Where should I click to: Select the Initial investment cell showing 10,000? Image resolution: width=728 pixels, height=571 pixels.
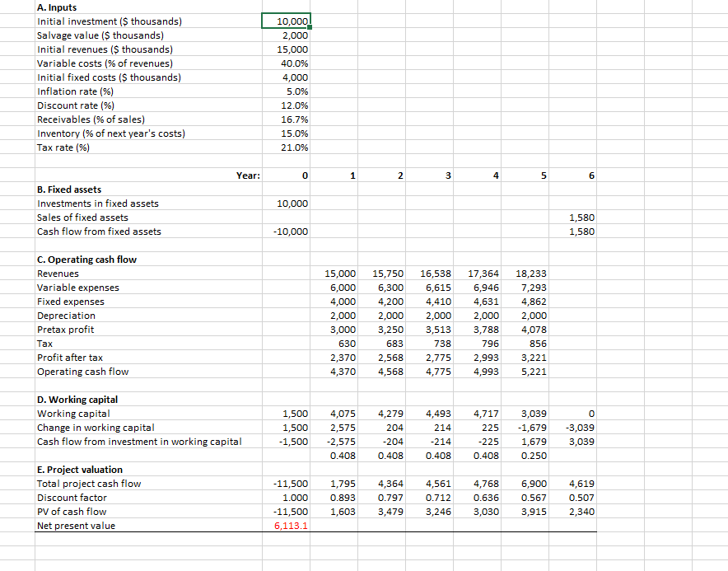point(286,21)
